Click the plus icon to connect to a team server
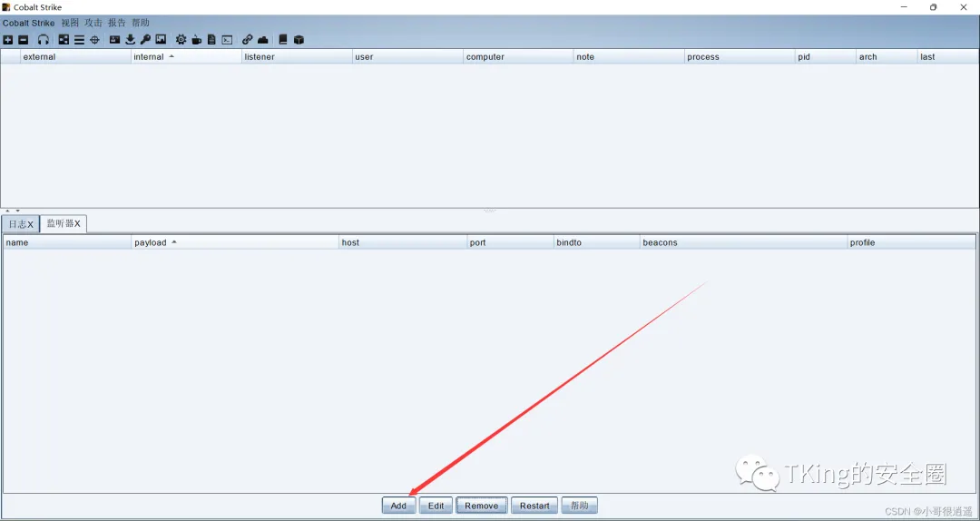 (8, 39)
